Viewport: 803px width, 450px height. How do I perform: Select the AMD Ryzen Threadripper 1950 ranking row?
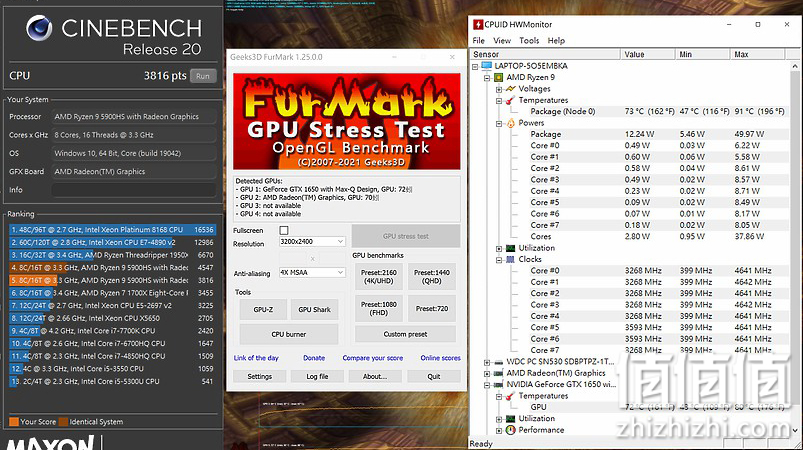pos(112,255)
